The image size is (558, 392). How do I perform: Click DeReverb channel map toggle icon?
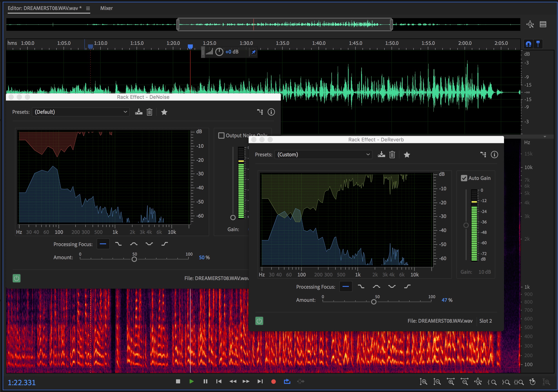click(x=483, y=155)
